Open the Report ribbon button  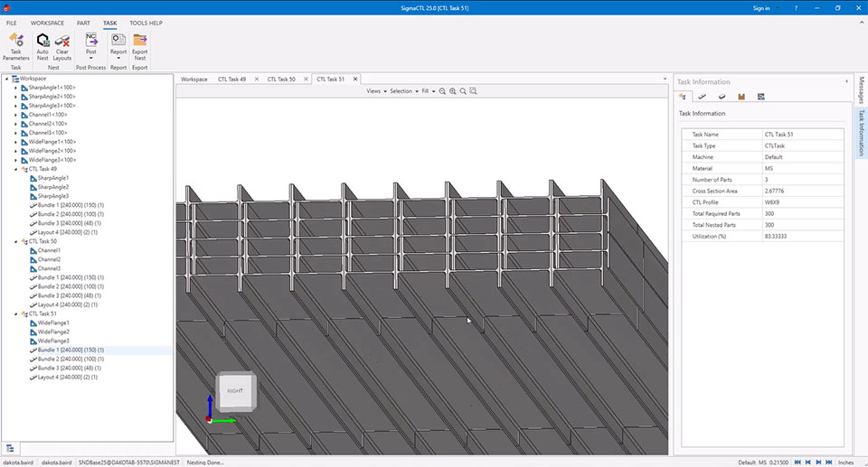tap(118, 46)
